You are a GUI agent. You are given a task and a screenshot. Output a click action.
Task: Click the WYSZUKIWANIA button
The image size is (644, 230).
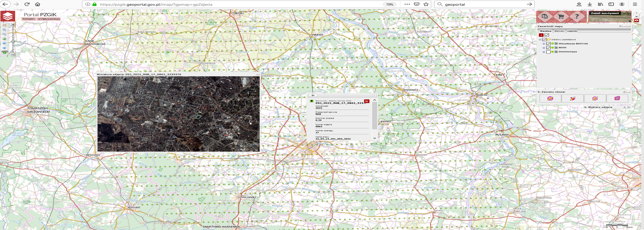coord(49,19)
